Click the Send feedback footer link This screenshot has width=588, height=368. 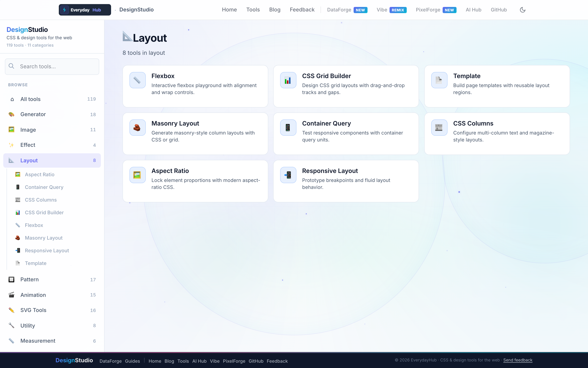point(518,360)
